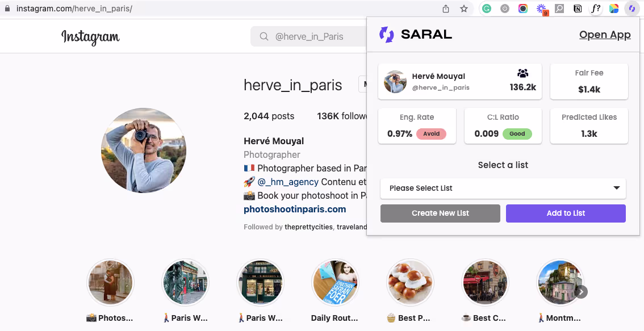The image size is (644, 331).
Task: Click the SARAL extension icon in toolbar
Action: point(632,9)
